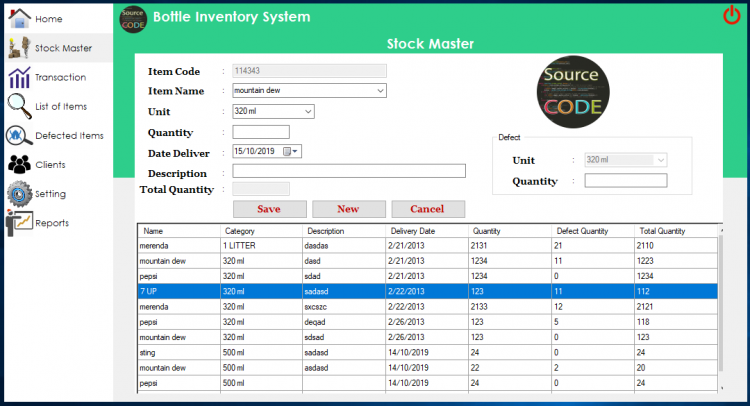Select the merenda row described sxcszc
Screen dimensions: 750x406
428,307
